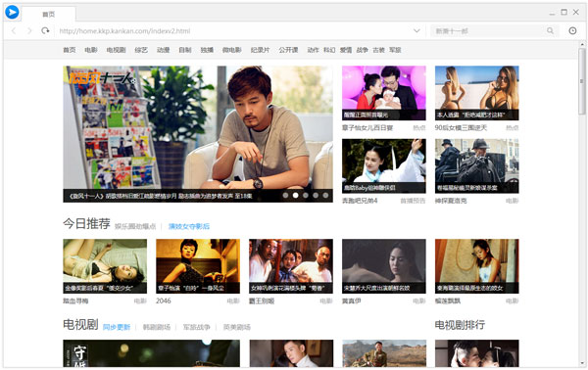Open the 踏血寻梅 movie thumbnail

click(x=105, y=266)
